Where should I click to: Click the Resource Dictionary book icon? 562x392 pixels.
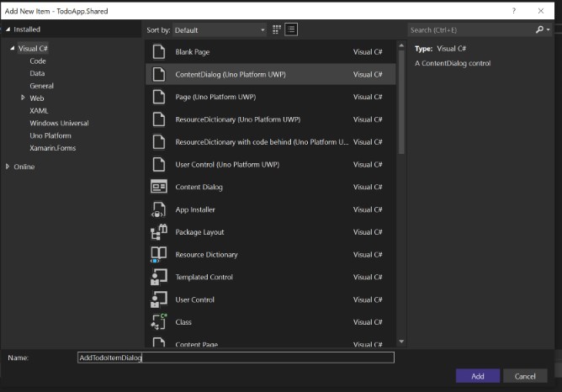tap(159, 254)
